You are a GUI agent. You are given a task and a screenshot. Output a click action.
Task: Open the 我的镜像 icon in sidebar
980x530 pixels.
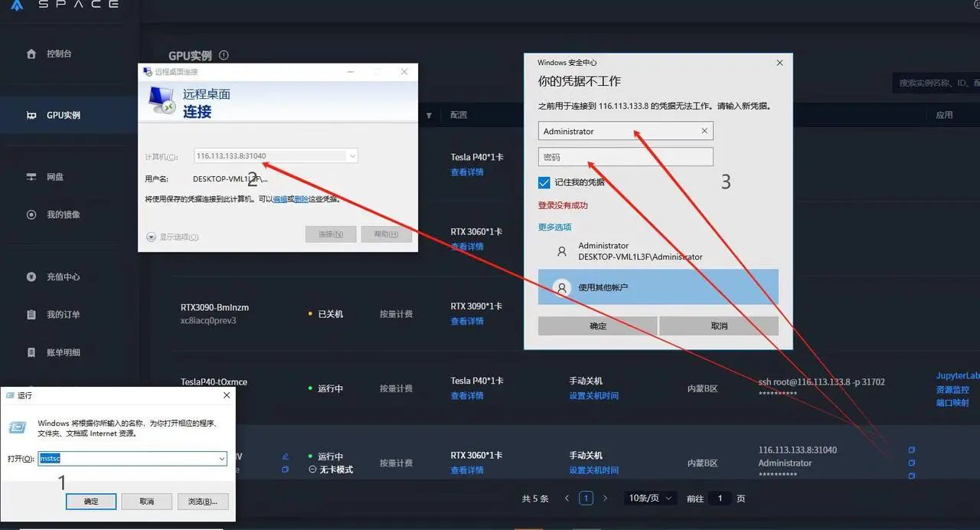31,214
